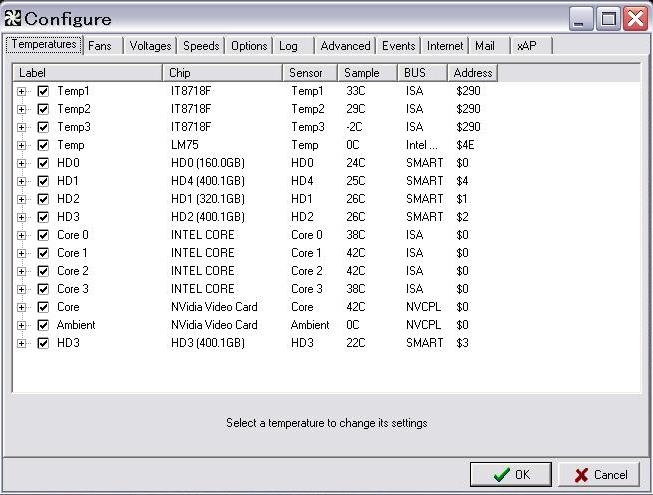
Task: Toggle the Ambient checkbox
Action: (43, 325)
